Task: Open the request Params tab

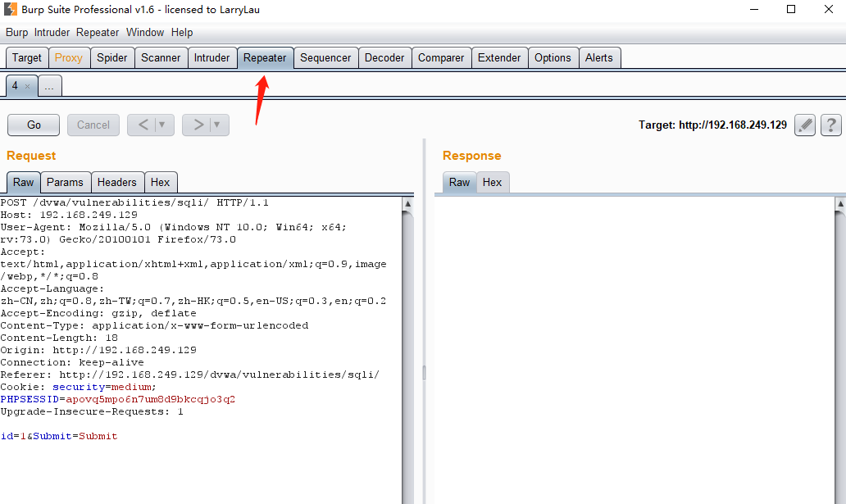Action: tap(65, 182)
